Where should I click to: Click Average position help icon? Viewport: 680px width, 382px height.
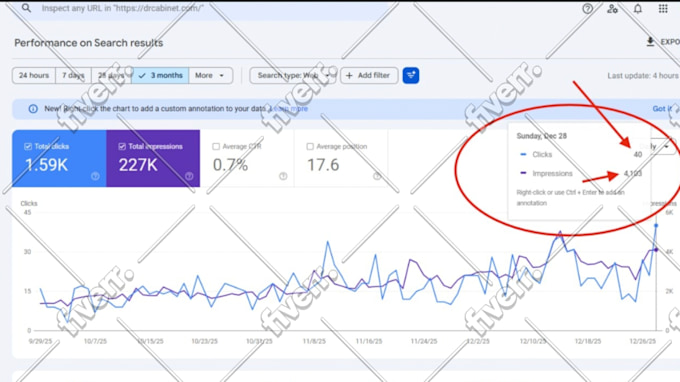(377, 176)
